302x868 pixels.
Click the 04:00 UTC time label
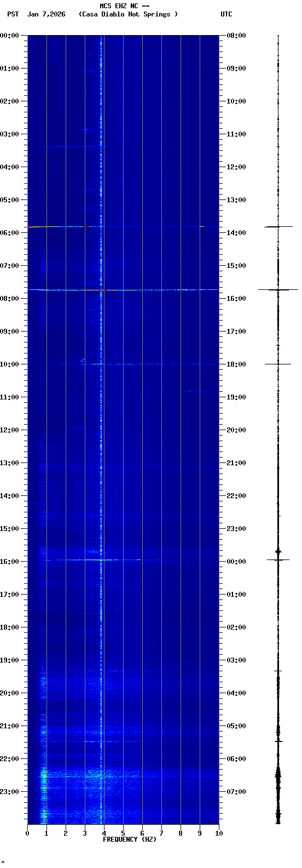coord(236,693)
